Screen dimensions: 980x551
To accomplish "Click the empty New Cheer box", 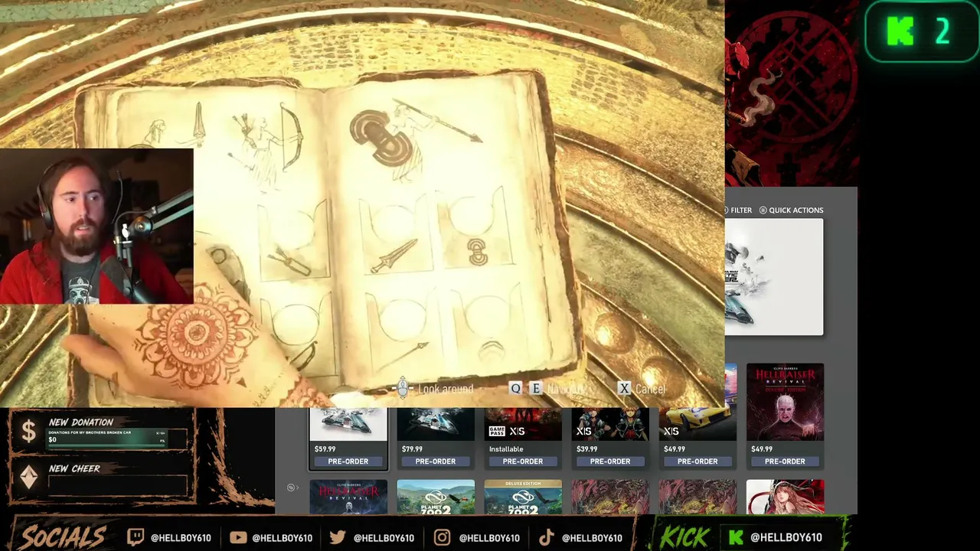I will (x=117, y=484).
